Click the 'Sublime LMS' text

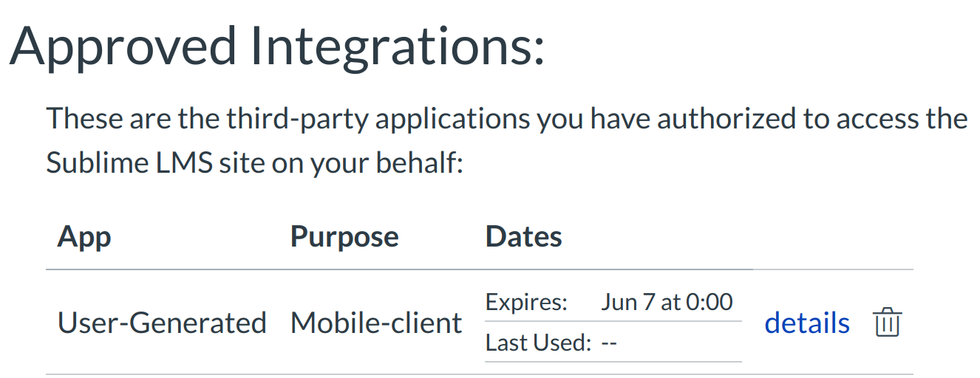(129, 162)
